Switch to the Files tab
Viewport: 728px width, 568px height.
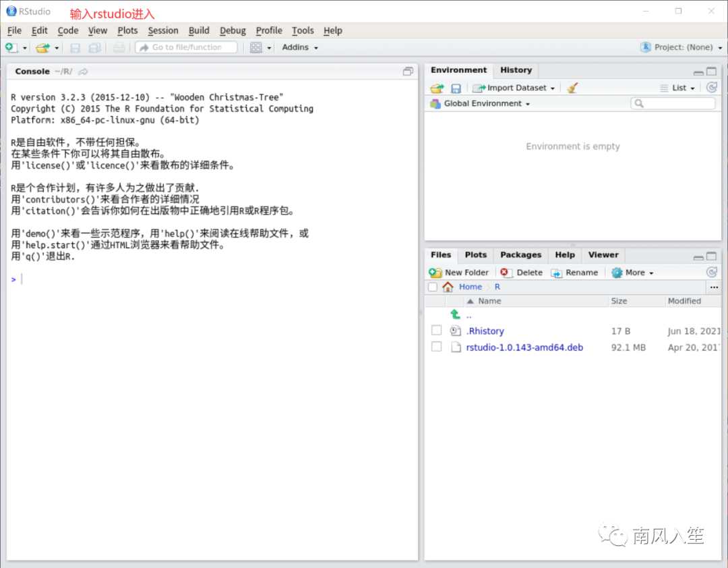point(441,255)
